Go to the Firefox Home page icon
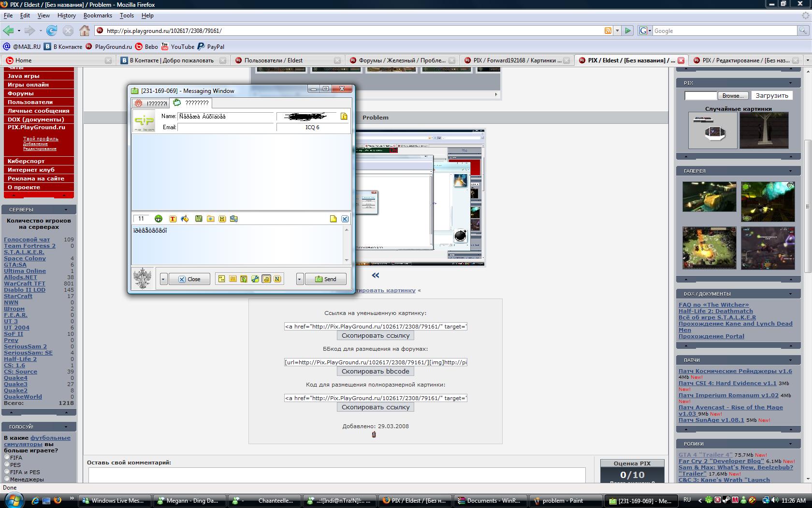The width and height of the screenshot is (812, 508). [85, 30]
